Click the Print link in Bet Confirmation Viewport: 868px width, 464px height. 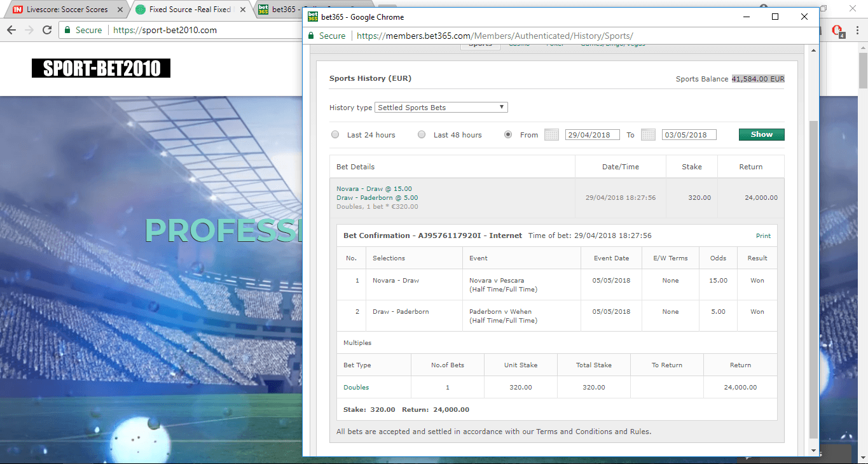pos(763,236)
